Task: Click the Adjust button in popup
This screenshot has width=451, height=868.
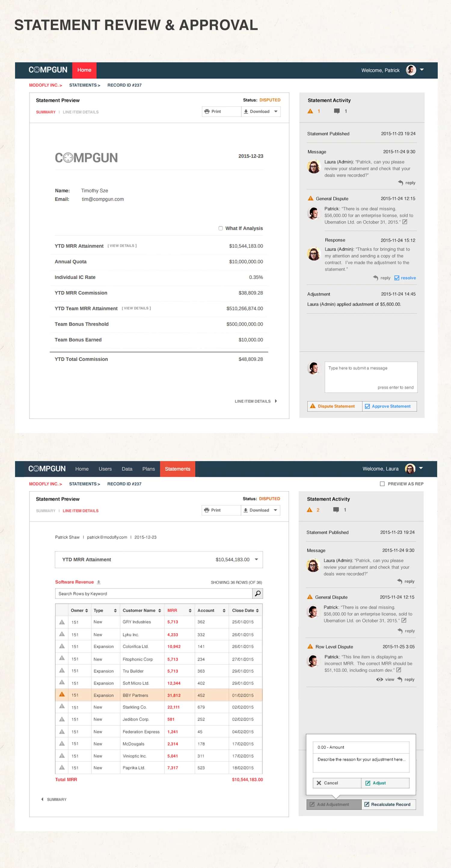Action: click(x=385, y=783)
